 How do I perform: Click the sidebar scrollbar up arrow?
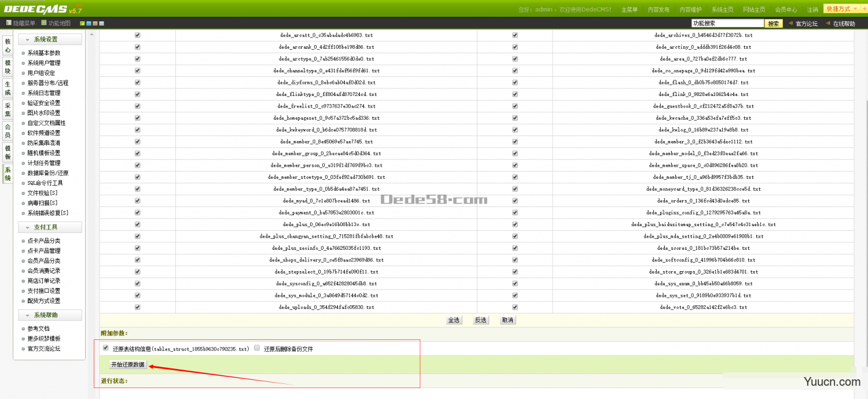91,35
